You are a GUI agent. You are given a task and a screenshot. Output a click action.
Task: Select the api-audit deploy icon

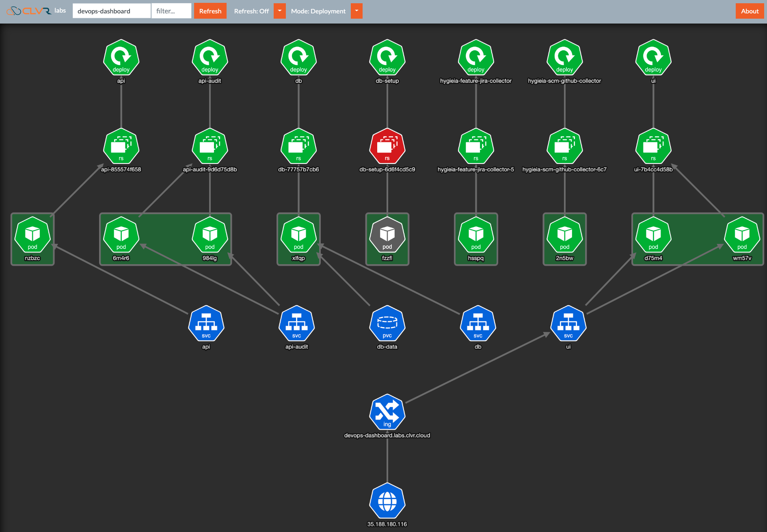tap(210, 57)
